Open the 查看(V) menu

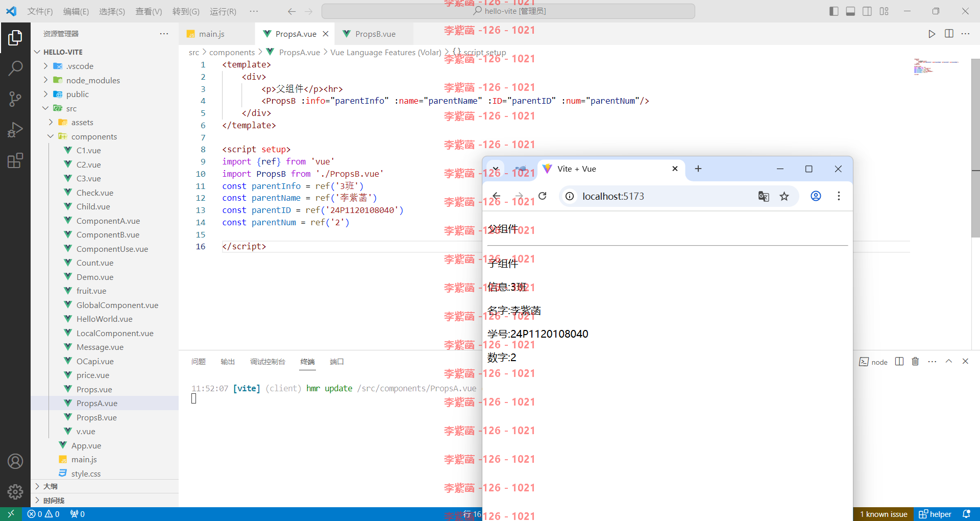[149, 11]
